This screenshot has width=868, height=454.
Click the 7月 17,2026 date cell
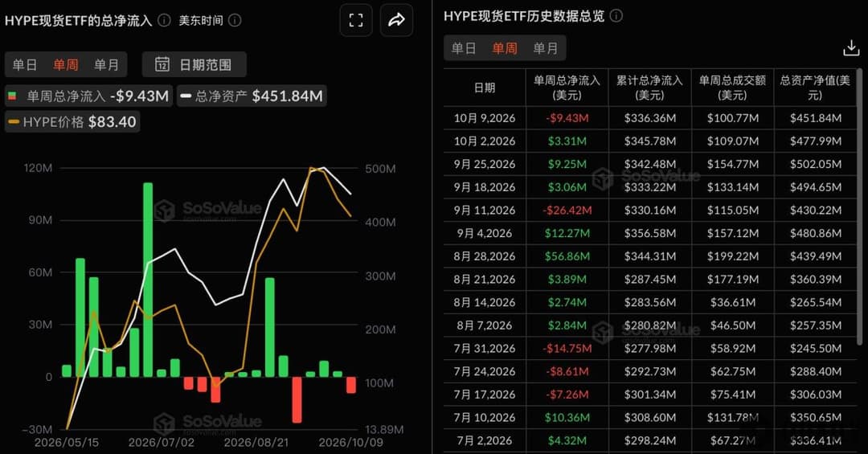[485, 395]
